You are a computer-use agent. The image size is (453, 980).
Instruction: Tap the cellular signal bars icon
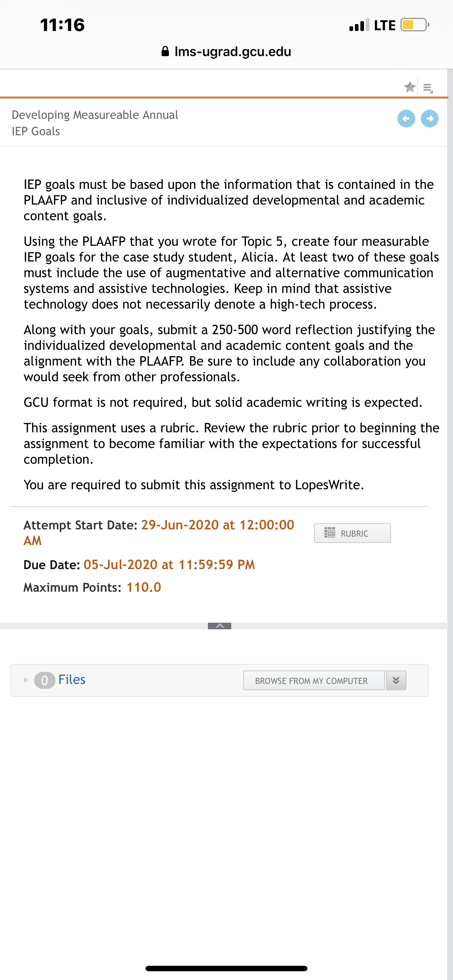pyautogui.click(x=359, y=25)
